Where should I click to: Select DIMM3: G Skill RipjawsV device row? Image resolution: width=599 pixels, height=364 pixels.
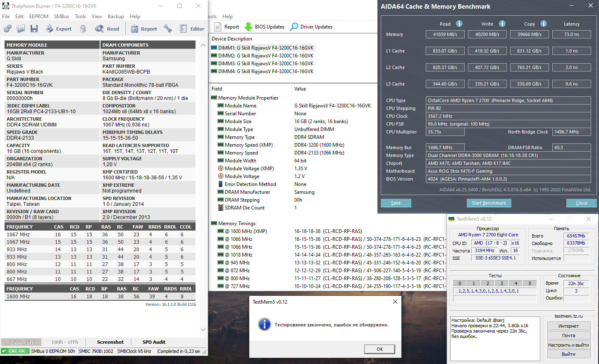click(x=263, y=63)
